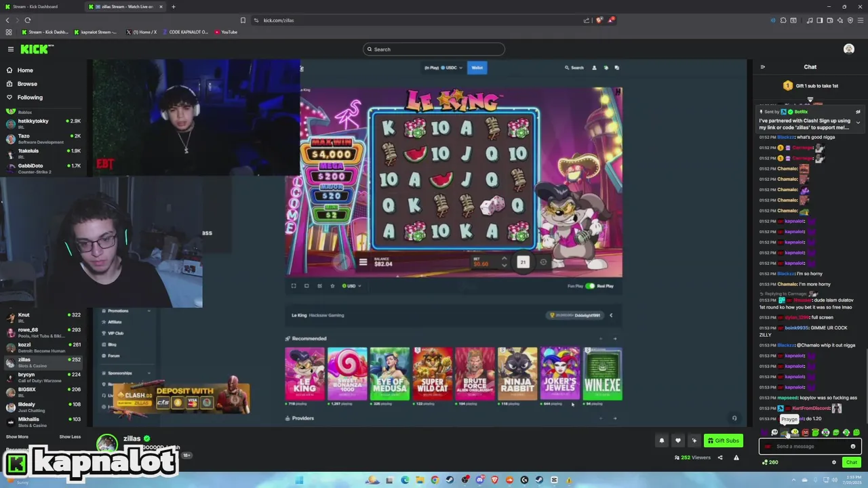Unpin the pinned chat message

tap(858, 112)
